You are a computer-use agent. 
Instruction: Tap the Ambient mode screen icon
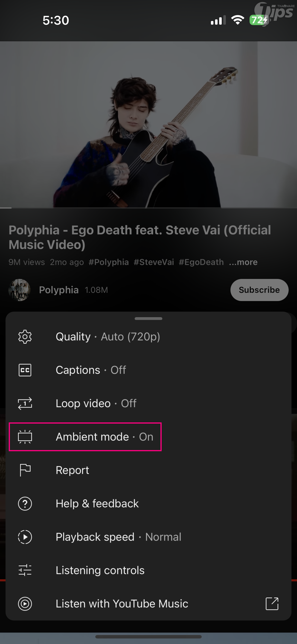25,437
